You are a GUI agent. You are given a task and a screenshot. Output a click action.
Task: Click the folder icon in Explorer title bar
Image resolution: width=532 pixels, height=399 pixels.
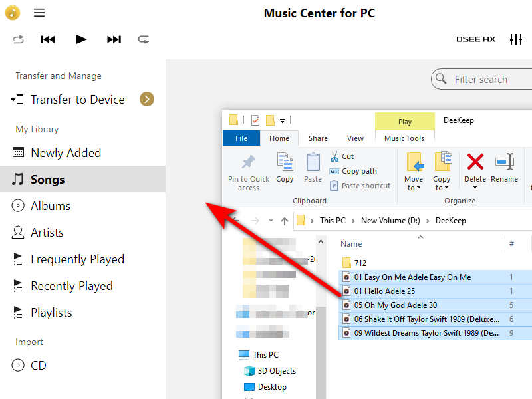233,120
